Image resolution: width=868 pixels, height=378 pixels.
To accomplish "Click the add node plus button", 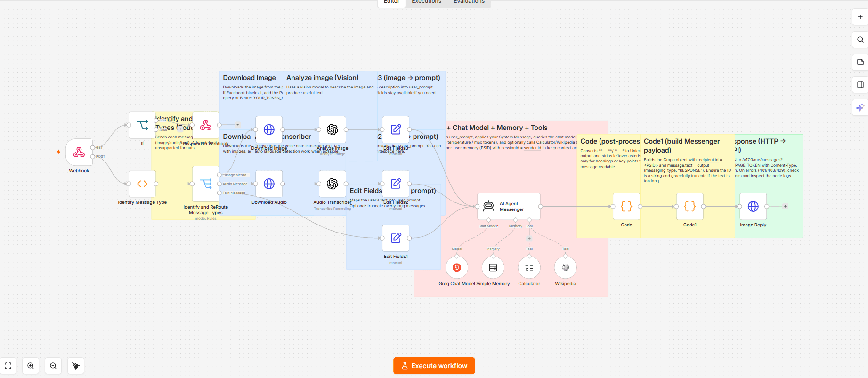I will (860, 17).
